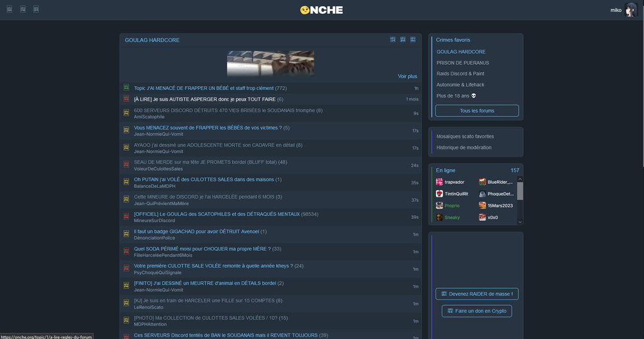644x339 pixels.
Task: Click red topic icon beside MineureSurDiscord's topic
Action: [126, 216]
